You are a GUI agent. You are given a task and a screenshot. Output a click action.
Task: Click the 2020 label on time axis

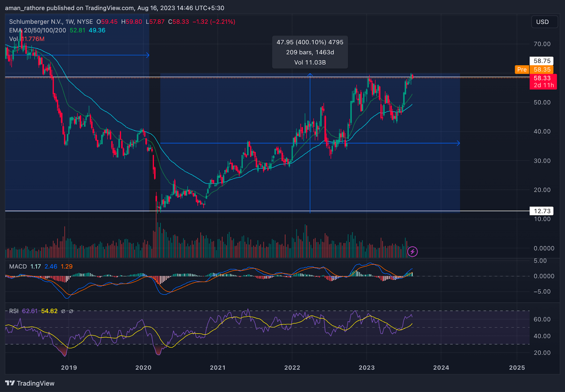(143, 368)
